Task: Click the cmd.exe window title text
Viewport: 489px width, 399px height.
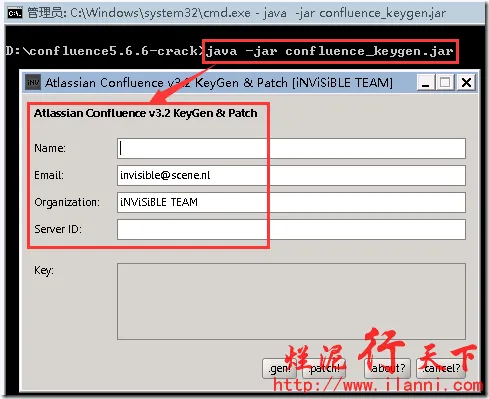Action: pos(237,13)
